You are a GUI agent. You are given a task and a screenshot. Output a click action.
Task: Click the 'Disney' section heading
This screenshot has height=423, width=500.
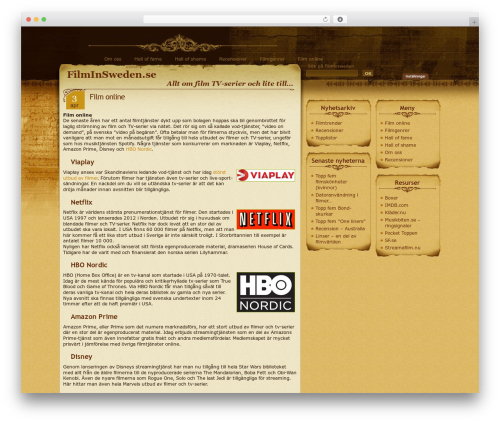tap(81, 357)
